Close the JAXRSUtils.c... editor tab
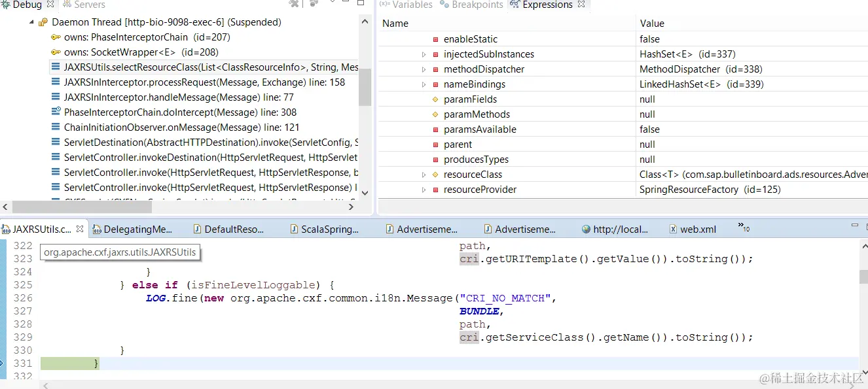The height and width of the screenshot is (389, 868). 80,229
